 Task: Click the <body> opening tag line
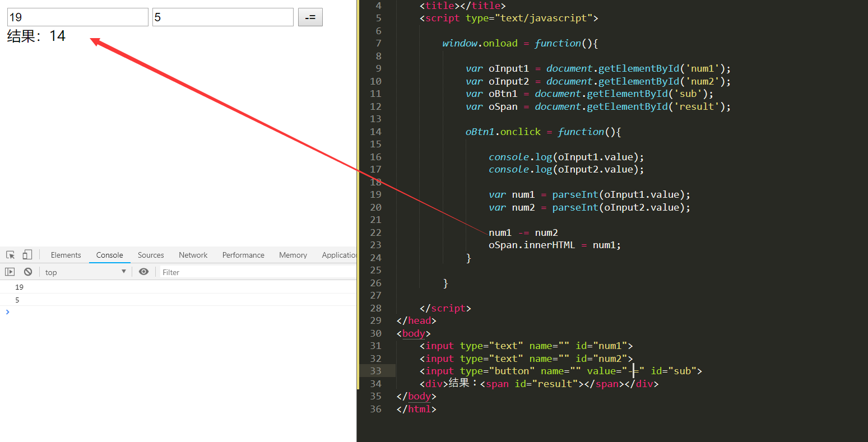(414, 333)
